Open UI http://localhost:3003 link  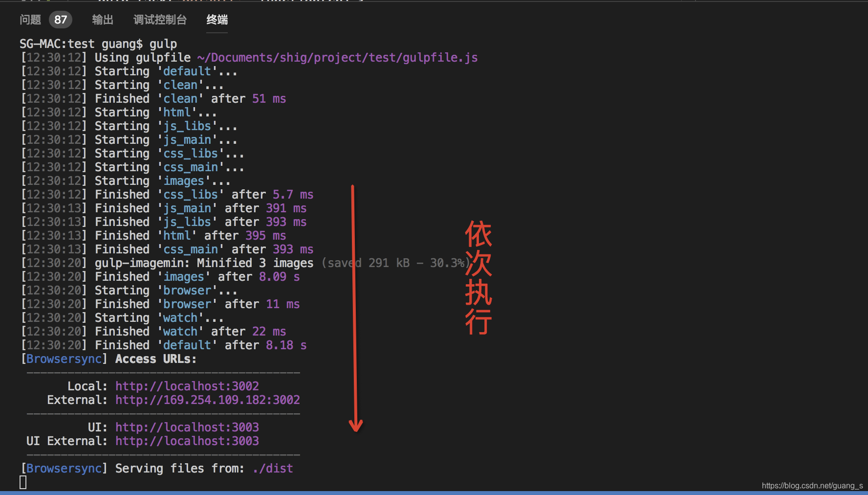187,427
